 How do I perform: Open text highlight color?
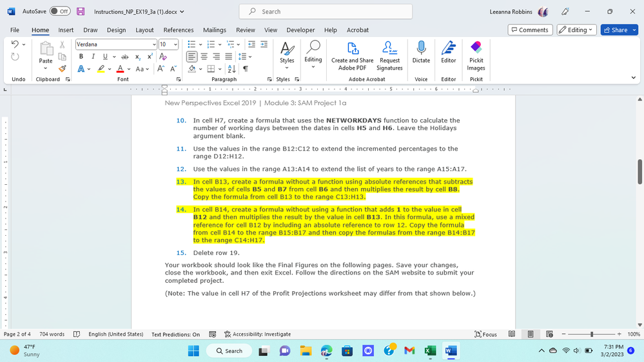pos(101,68)
